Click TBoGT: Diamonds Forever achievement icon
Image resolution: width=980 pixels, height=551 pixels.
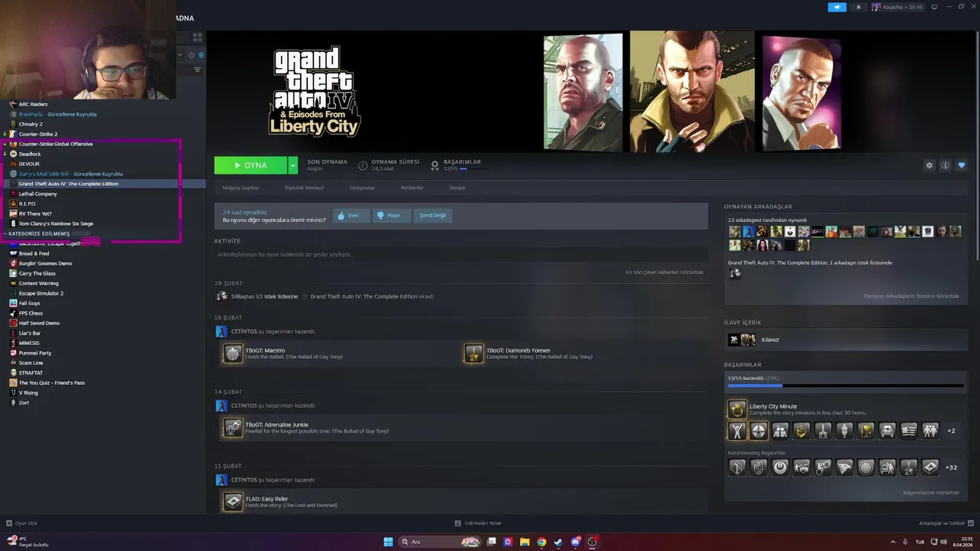(x=474, y=353)
